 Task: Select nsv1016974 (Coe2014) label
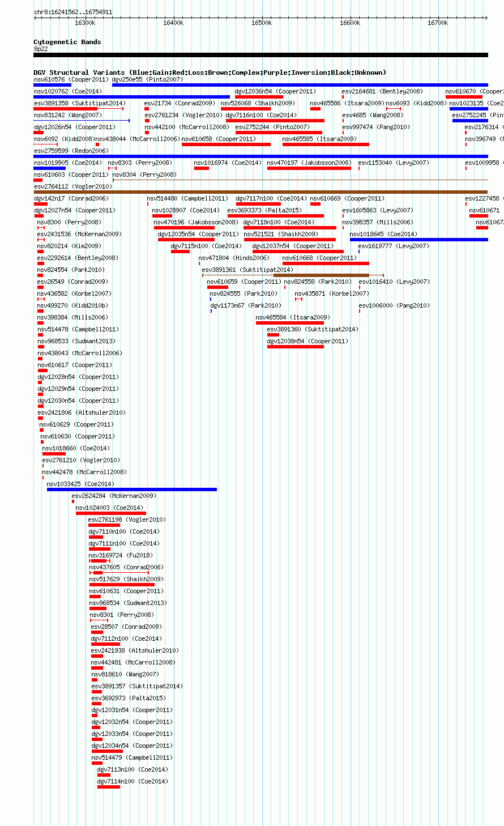(x=228, y=163)
